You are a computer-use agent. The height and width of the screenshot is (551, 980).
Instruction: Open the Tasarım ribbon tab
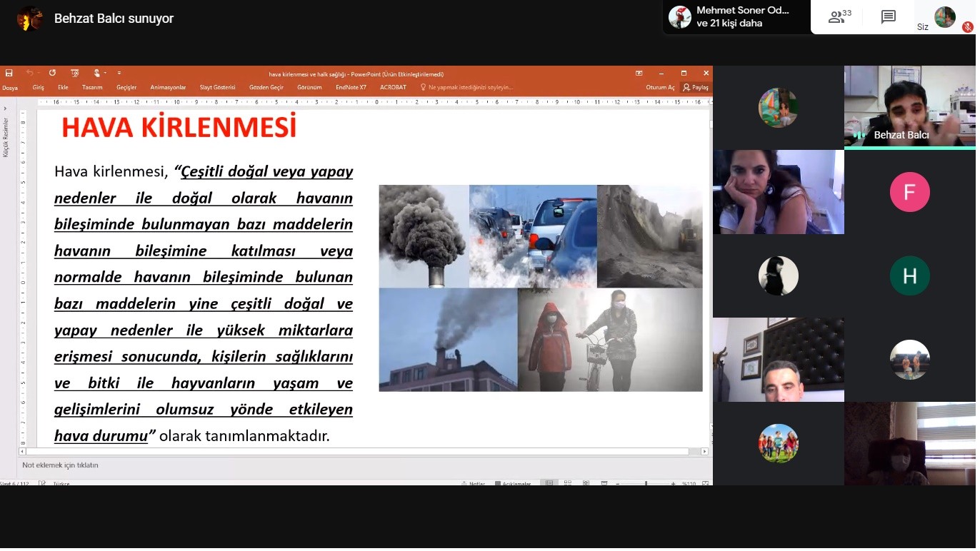tap(92, 88)
